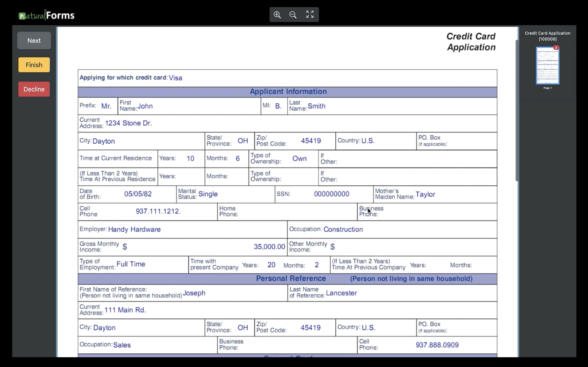Click the yellow Finish button
The height and width of the screenshot is (367, 588).
tap(34, 65)
